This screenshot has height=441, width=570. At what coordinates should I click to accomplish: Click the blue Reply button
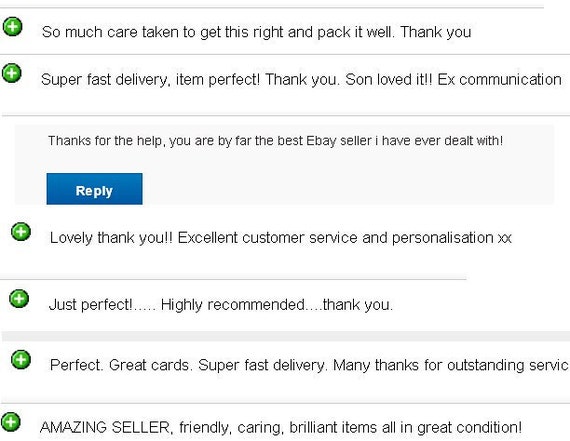(95, 189)
